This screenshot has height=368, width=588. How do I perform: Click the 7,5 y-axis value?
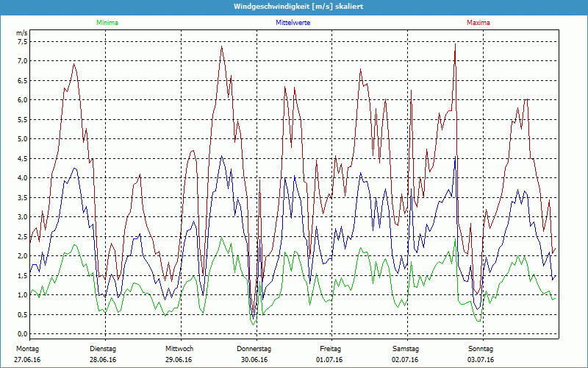click(22, 42)
